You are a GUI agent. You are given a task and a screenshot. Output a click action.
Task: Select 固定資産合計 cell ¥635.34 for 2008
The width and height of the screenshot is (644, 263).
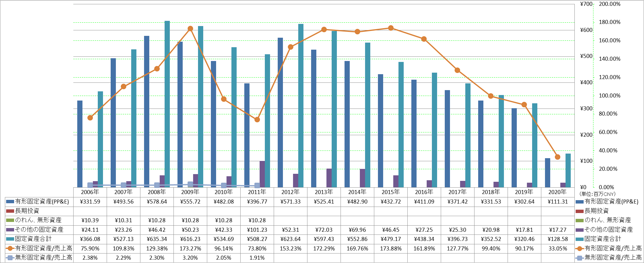point(157,239)
